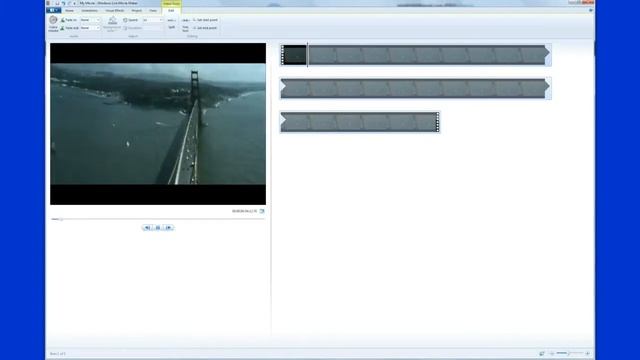Open the Trim tool
This screenshot has height=360, width=640.
tap(185, 24)
